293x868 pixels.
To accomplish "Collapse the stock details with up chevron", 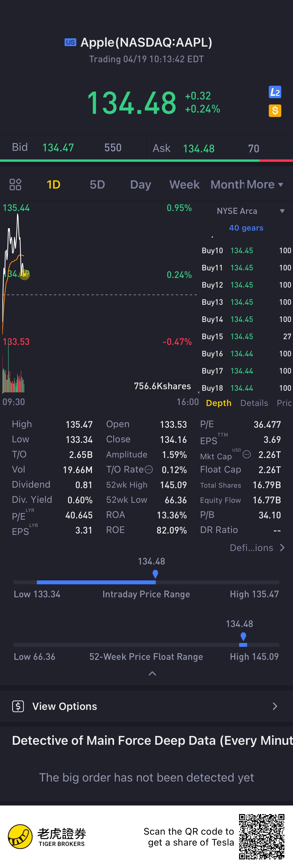I will [x=152, y=674].
